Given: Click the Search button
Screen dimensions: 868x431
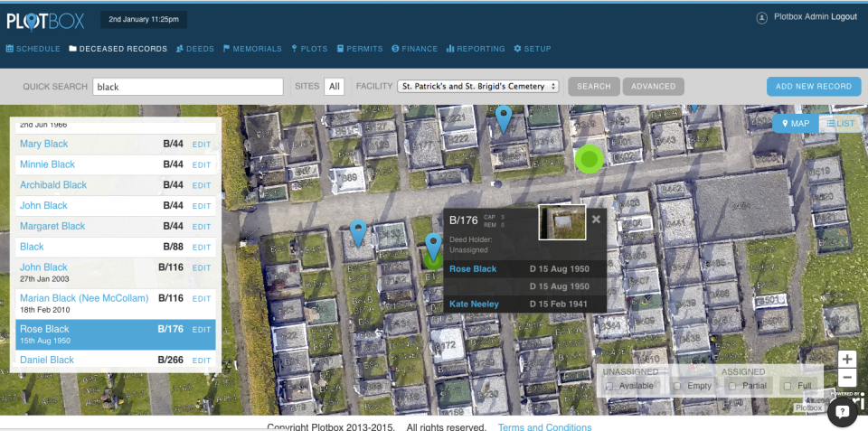Looking at the screenshot, I should coord(594,87).
